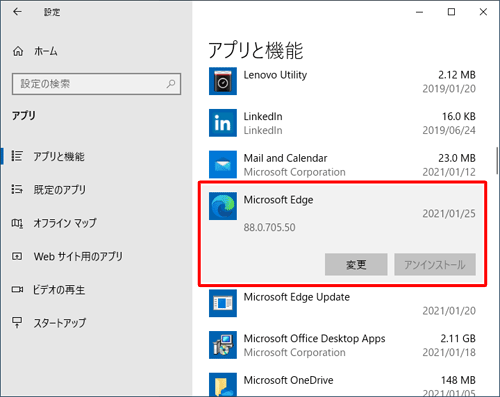Open the ホーム home icon
The image size is (500, 397).
18,51
